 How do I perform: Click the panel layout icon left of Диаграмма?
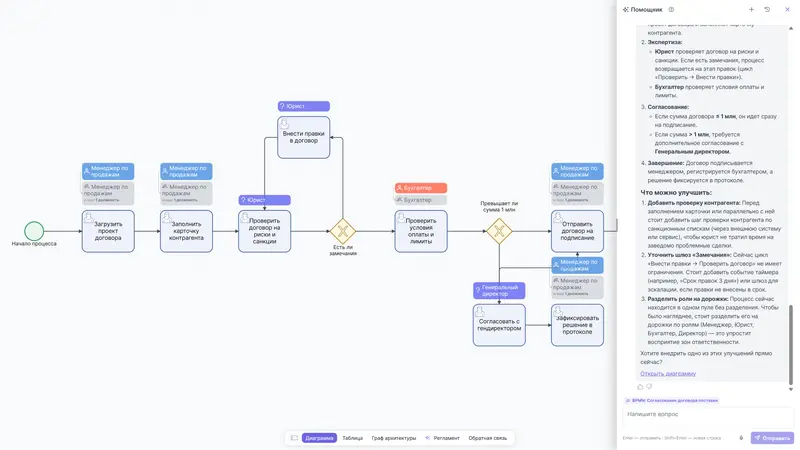coord(294,438)
